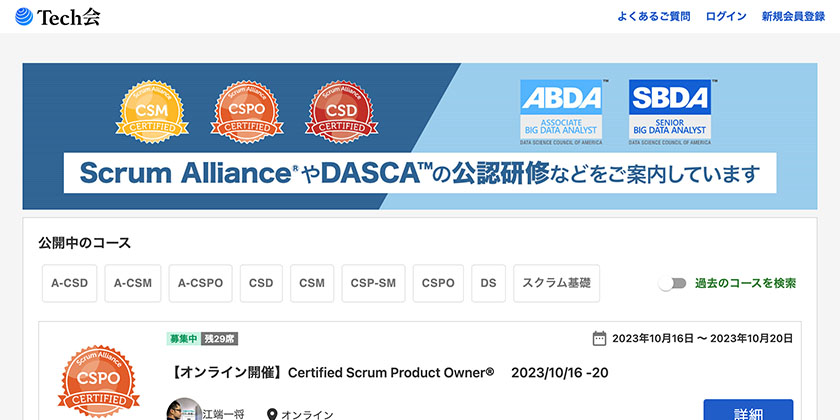Click the location pin icon next to オンライン
Image resolution: width=840 pixels, height=420 pixels.
coord(271,414)
